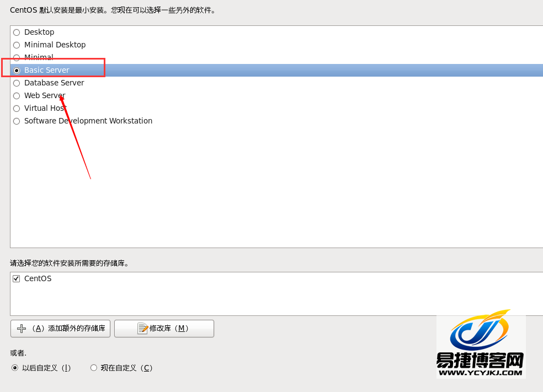
Task: Click the WWW.YCYJKJ.COM watermark text
Action: (480, 373)
